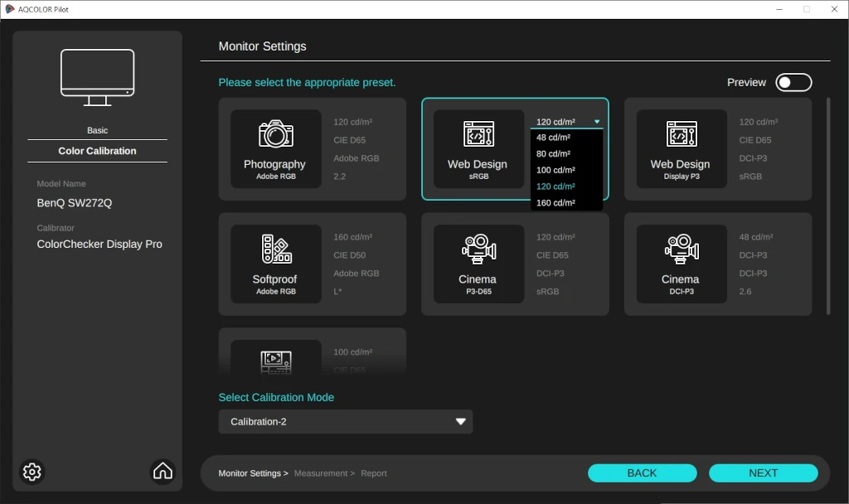Close the AQCOLOR Pilot window
Image resolution: width=849 pixels, height=504 pixels.
[x=834, y=9]
